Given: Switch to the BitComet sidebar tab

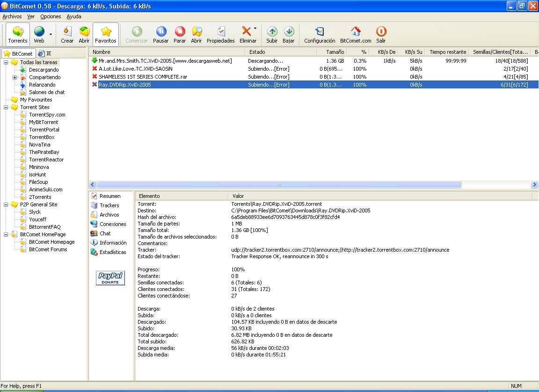Looking at the screenshot, I should 18,54.
